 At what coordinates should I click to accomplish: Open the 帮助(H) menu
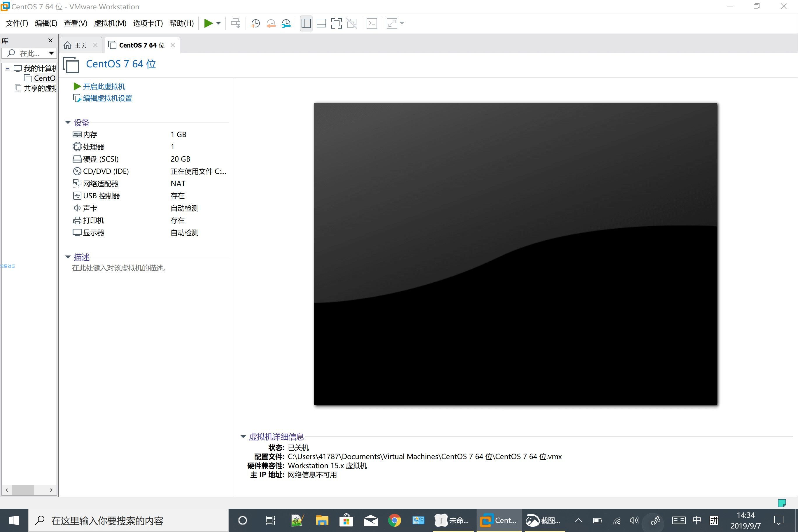[181, 23]
